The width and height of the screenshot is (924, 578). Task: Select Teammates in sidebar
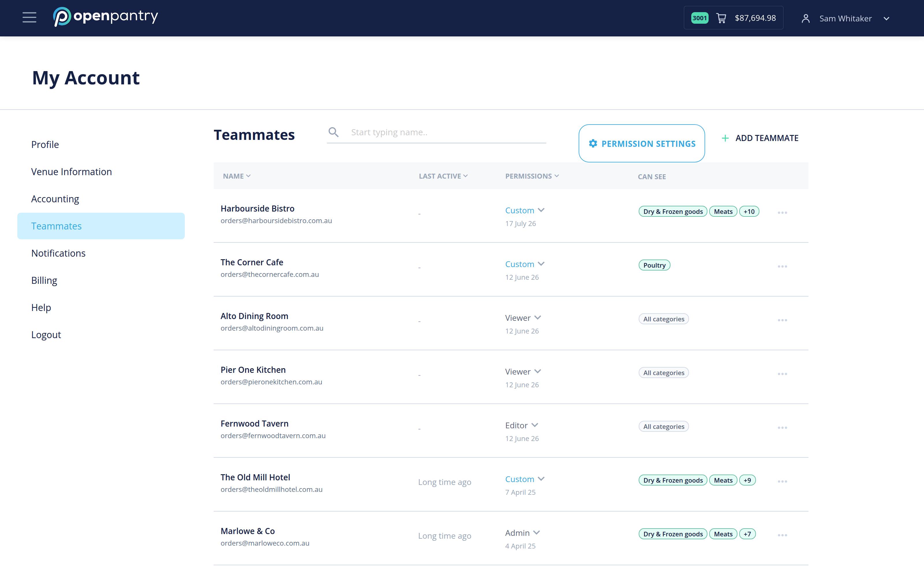coord(101,226)
